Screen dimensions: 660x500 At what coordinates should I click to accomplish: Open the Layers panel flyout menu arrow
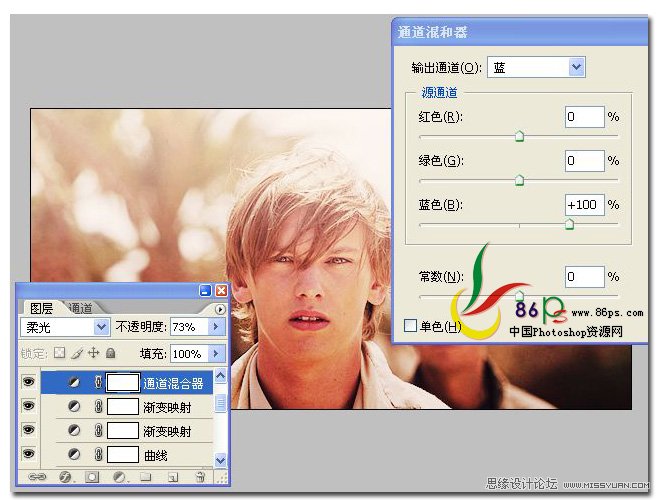click(x=220, y=309)
